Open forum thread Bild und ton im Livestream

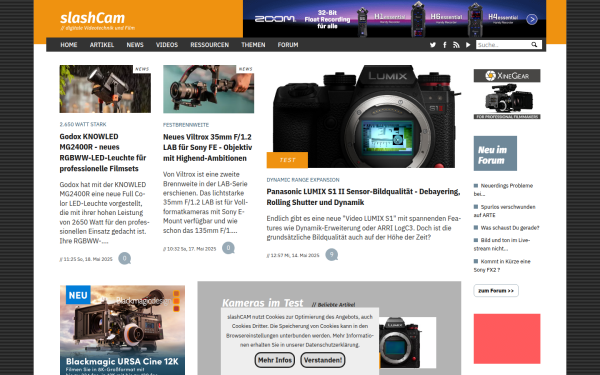point(502,244)
